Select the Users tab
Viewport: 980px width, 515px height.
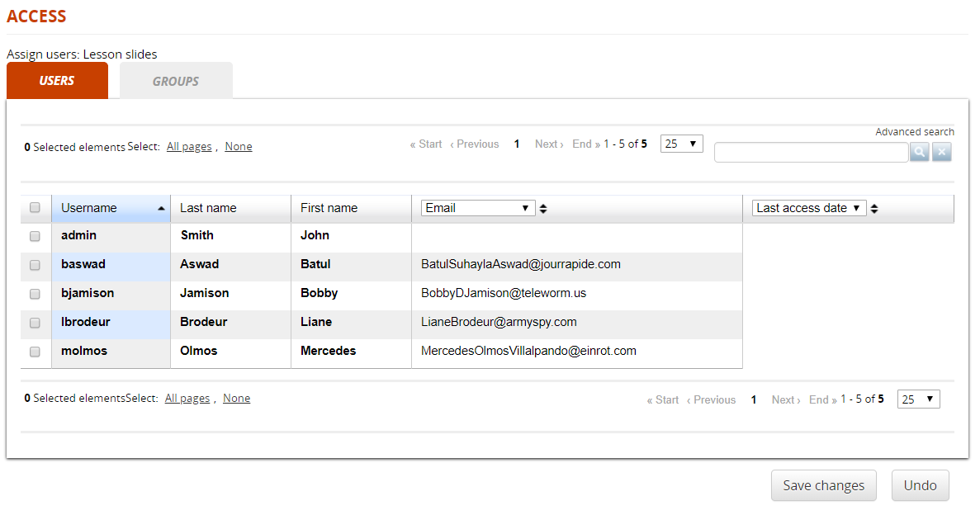[x=57, y=81]
